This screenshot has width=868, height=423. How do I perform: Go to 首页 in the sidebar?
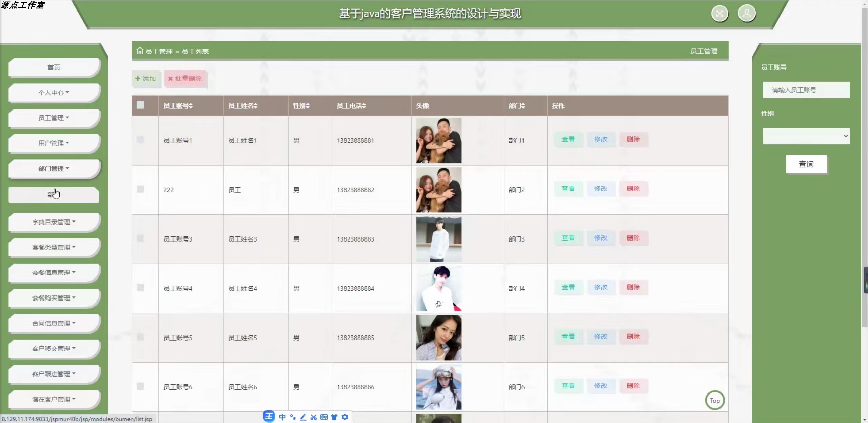coord(54,67)
